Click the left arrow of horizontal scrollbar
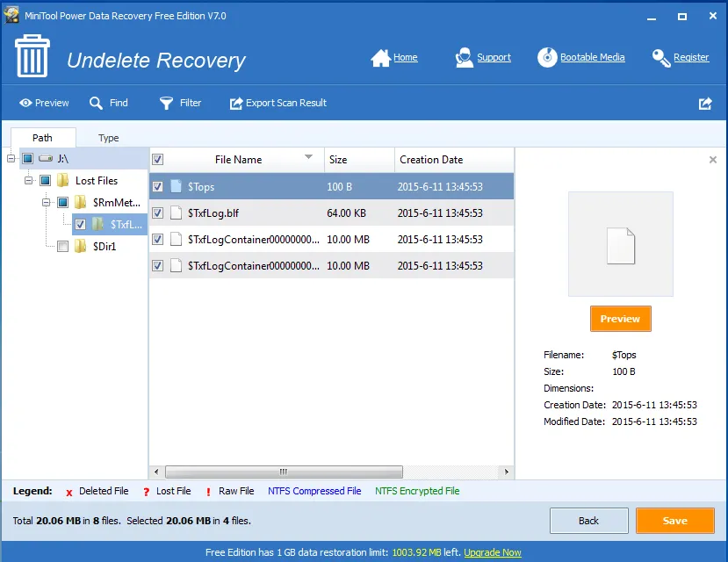 pos(156,472)
